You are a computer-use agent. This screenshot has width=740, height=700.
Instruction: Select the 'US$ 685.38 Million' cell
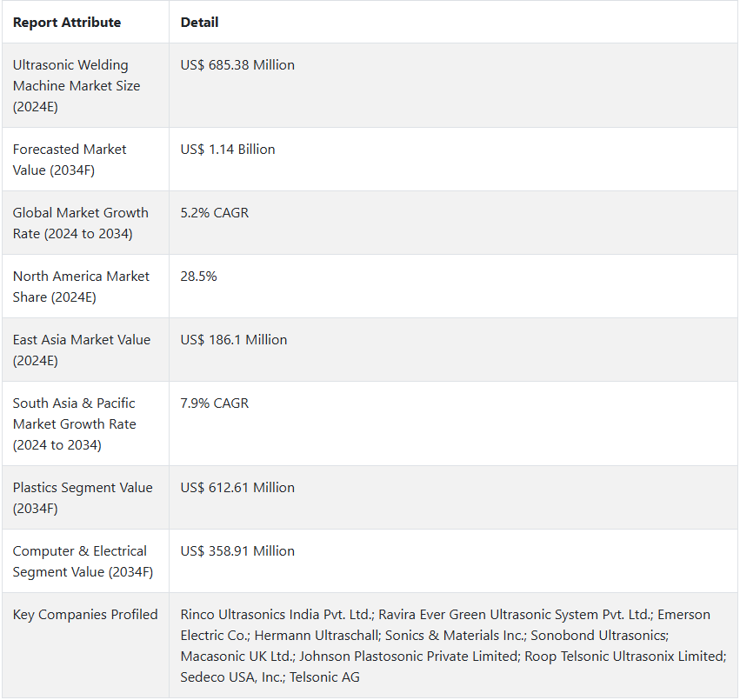[237, 65]
